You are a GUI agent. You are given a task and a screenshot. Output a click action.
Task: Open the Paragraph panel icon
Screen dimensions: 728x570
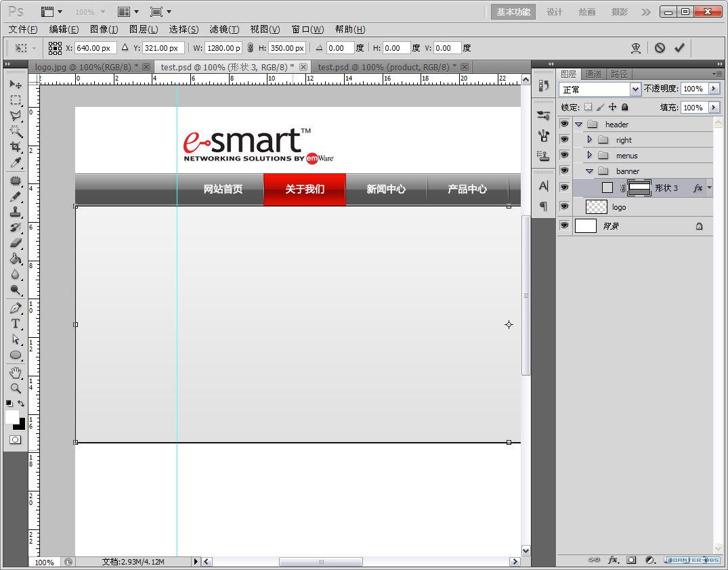(x=544, y=206)
